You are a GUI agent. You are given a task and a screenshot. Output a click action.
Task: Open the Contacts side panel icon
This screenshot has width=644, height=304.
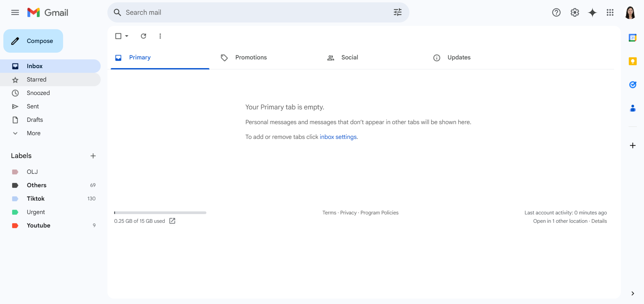point(633,108)
